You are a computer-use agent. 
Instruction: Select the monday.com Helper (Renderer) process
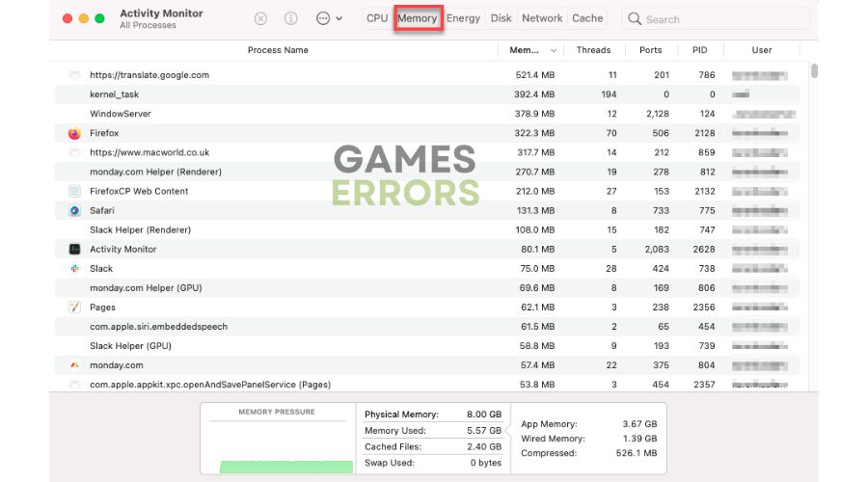[427, 173]
